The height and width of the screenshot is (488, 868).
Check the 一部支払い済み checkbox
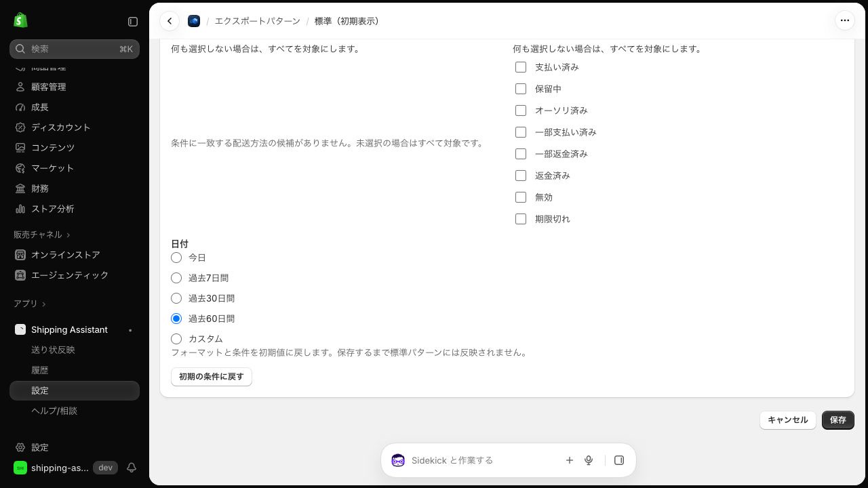[x=521, y=132]
